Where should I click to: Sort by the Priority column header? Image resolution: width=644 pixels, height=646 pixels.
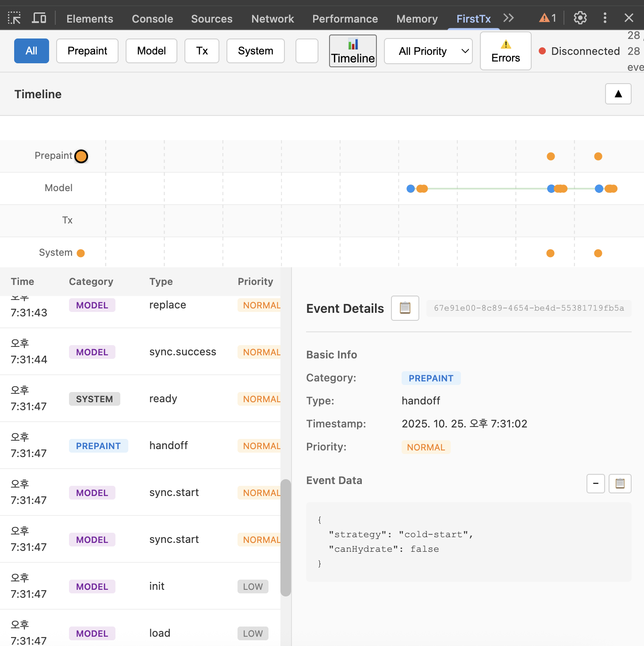coord(255,281)
